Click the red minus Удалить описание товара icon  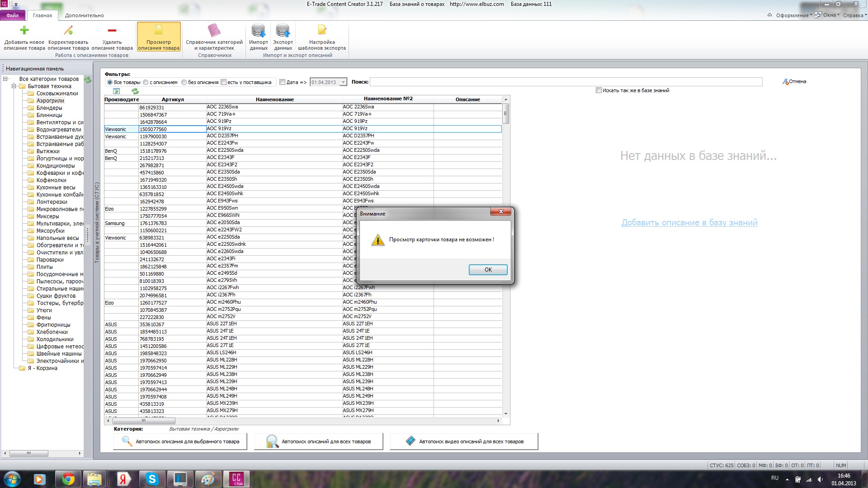pyautogui.click(x=112, y=30)
